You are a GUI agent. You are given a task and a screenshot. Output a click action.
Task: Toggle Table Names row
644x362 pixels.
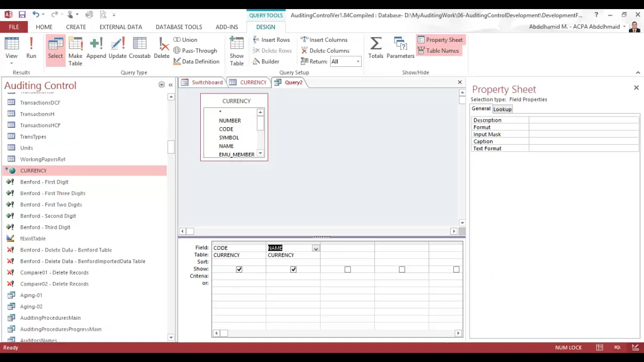point(438,51)
